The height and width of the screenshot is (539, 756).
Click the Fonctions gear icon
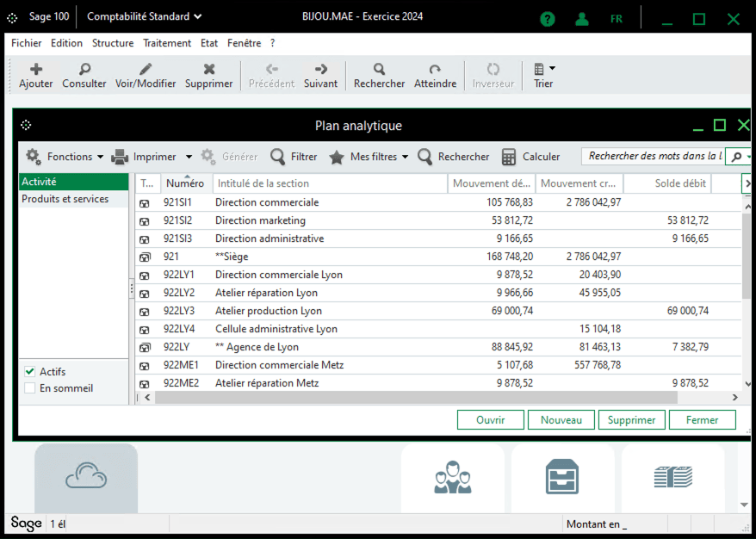[x=34, y=157]
